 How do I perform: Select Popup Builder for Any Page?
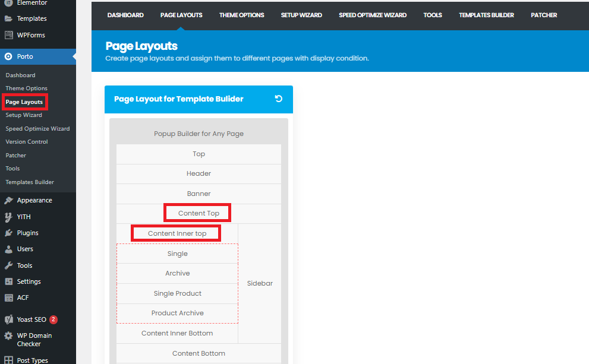pos(199,134)
